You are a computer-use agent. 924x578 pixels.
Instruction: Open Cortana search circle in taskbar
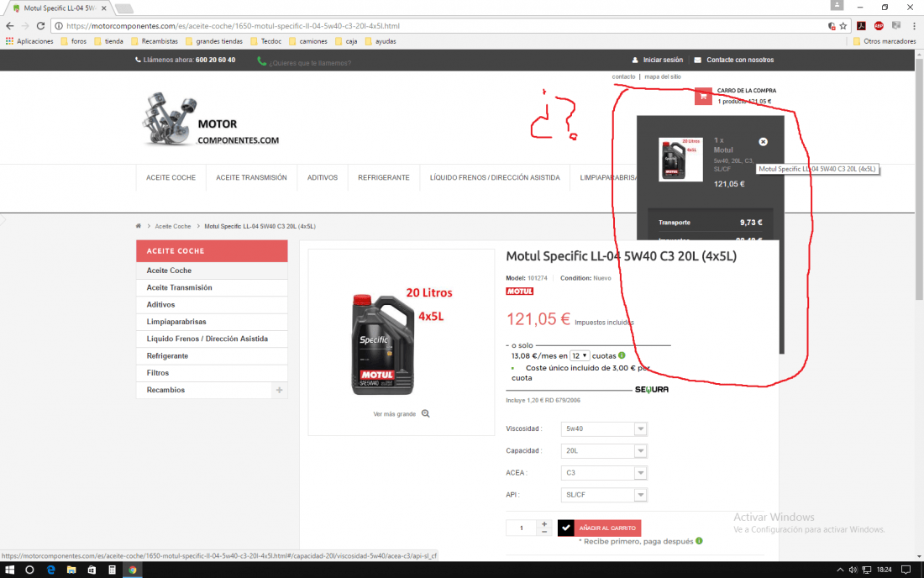pyautogui.click(x=29, y=570)
